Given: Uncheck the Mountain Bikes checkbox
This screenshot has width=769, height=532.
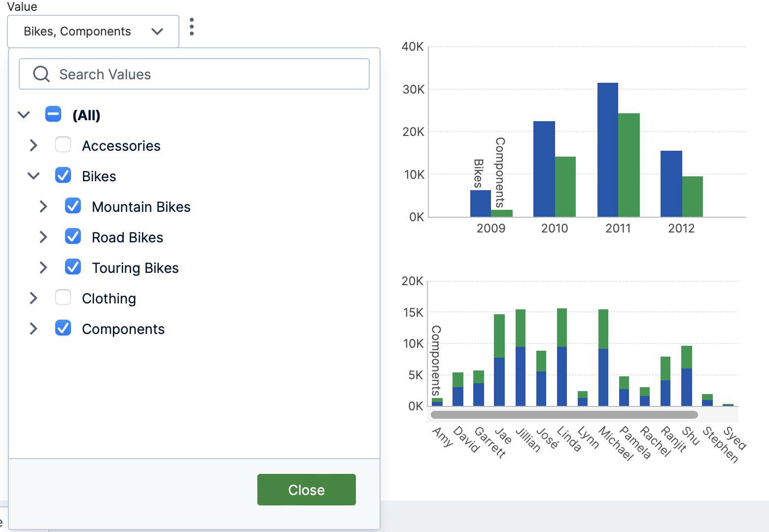Looking at the screenshot, I should pyautogui.click(x=73, y=206).
